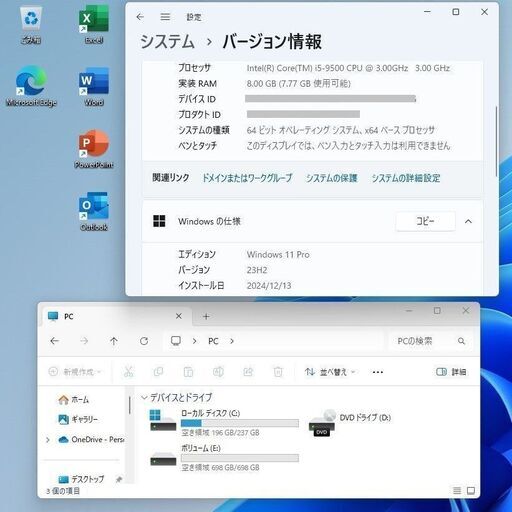This screenshot has height=512, width=512.
Task: Open システムの詳細設定 link
Action: [x=406, y=178]
